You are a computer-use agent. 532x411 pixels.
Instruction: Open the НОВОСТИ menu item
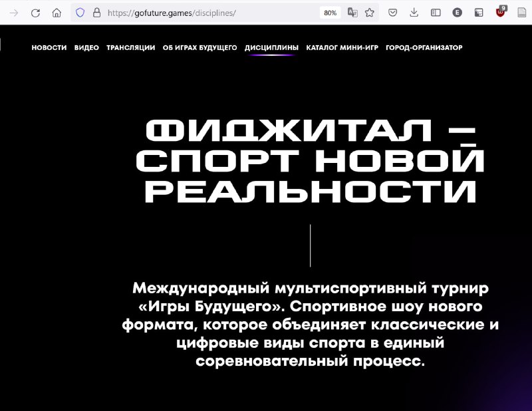click(x=49, y=47)
